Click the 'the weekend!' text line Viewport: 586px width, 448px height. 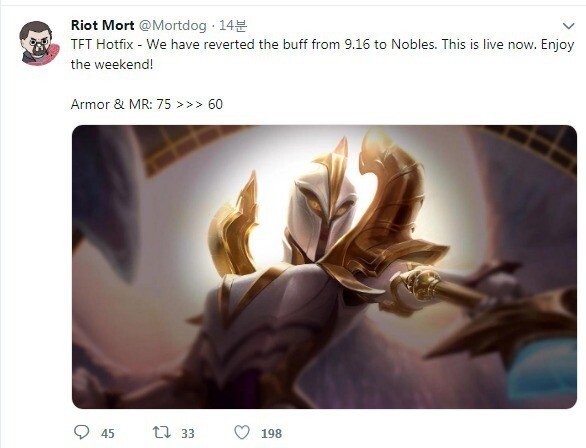(x=112, y=64)
